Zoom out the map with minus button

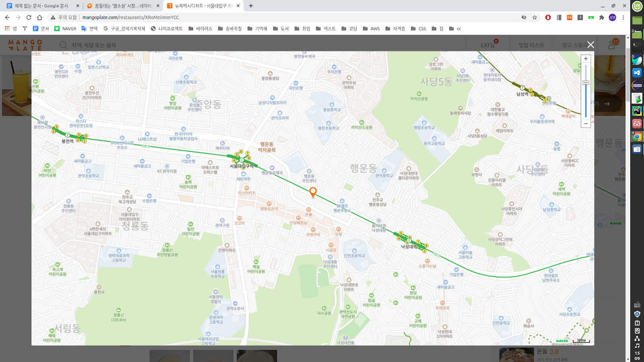point(586,123)
